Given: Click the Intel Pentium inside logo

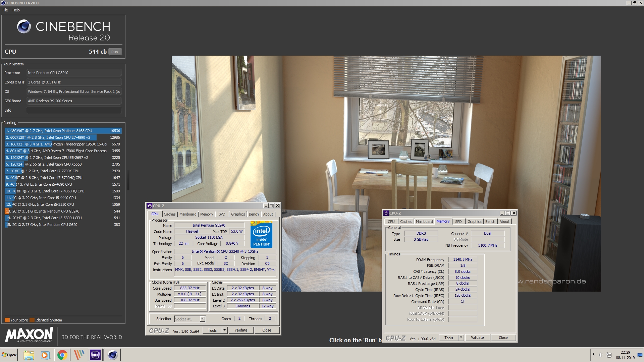Looking at the screenshot, I should [261, 234].
